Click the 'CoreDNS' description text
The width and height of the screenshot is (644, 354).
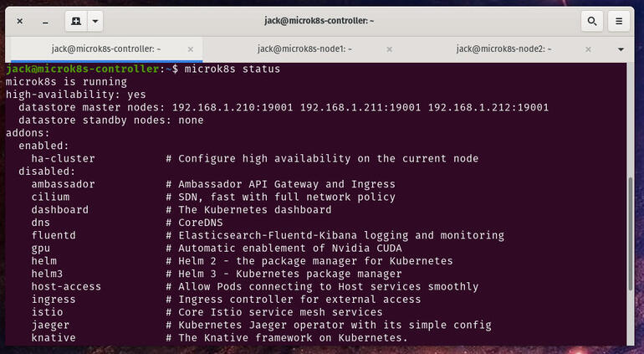click(201, 223)
